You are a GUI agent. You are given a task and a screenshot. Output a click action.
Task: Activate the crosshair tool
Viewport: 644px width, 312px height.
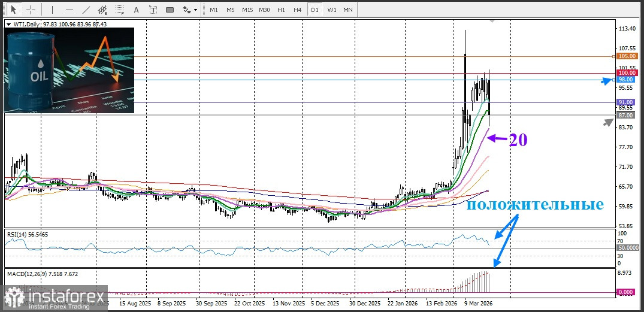pos(31,10)
